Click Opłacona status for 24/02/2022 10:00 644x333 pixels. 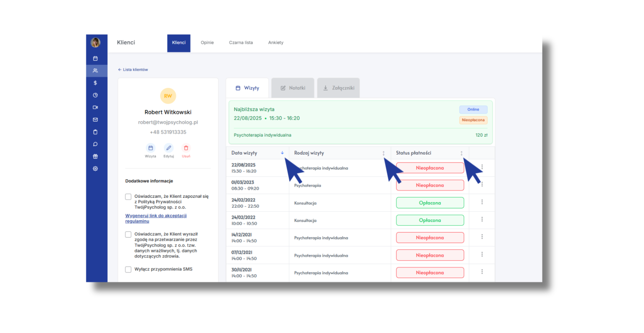point(430,220)
